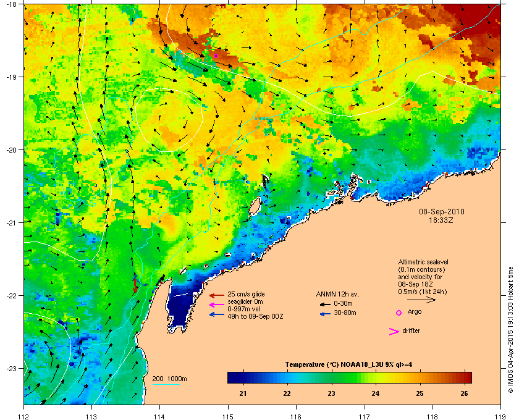This screenshot has width=519, height=420.
Task: Pick the green 23 degree section of the colorbar
Action: 331,377
